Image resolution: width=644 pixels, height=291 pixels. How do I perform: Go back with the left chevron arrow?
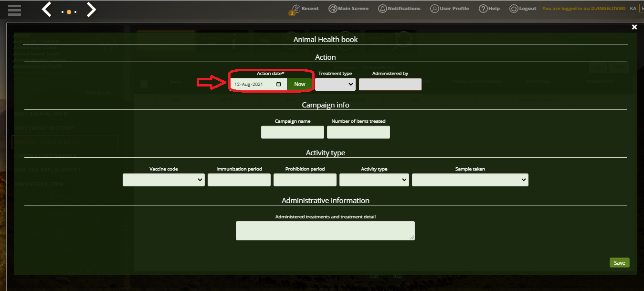[x=46, y=9]
